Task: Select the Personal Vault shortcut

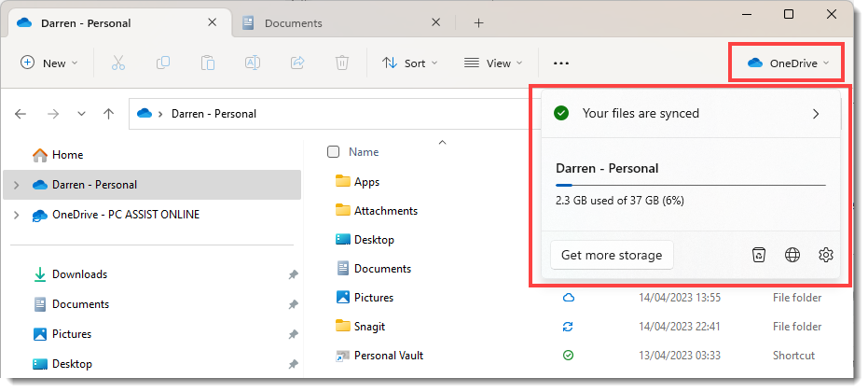Action: tap(379, 356)
